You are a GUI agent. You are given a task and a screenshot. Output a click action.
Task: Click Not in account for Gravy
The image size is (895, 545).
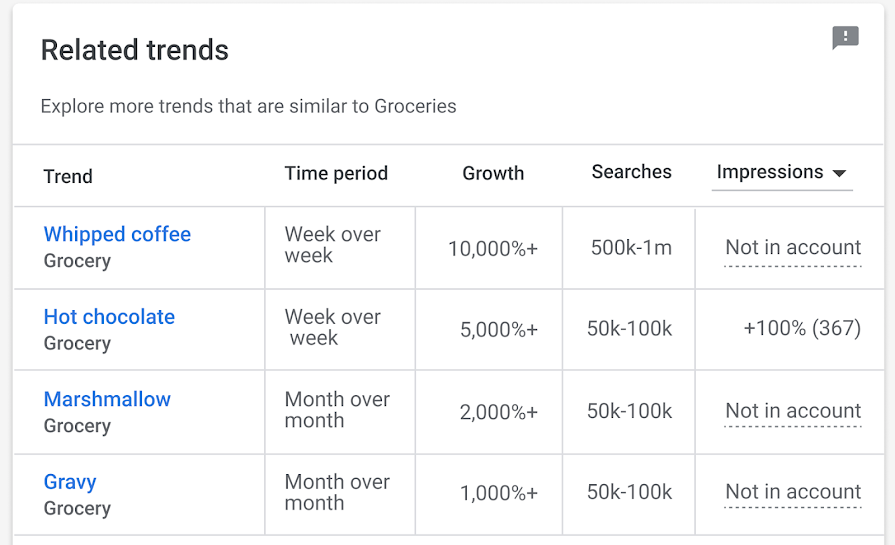793,492
